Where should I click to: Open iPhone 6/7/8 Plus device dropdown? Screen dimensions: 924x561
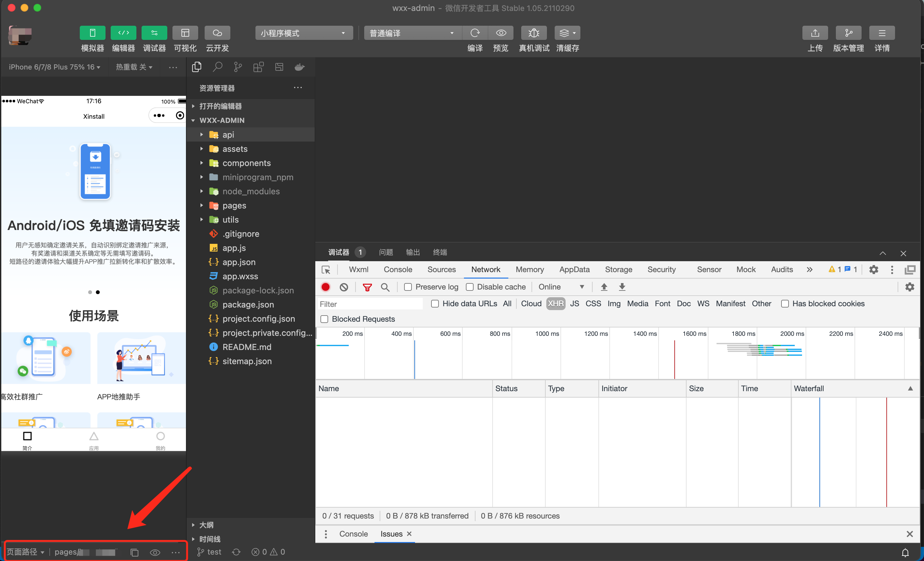[54, 67]
